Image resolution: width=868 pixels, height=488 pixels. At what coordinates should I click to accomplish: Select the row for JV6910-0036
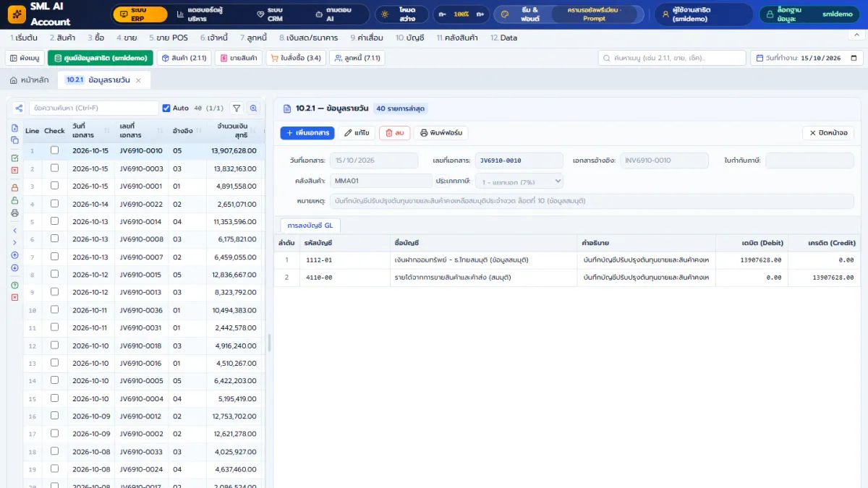145,310
